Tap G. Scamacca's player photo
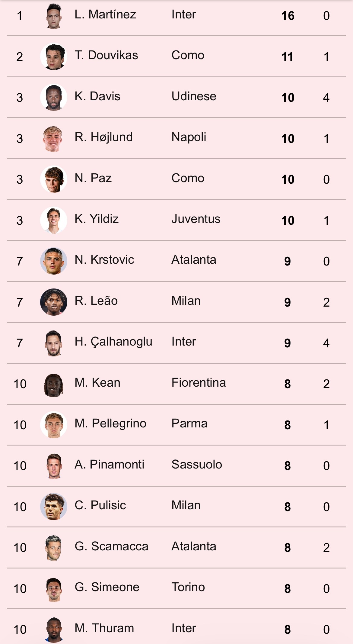The image size is (353, 644). (x=54, y=548)
